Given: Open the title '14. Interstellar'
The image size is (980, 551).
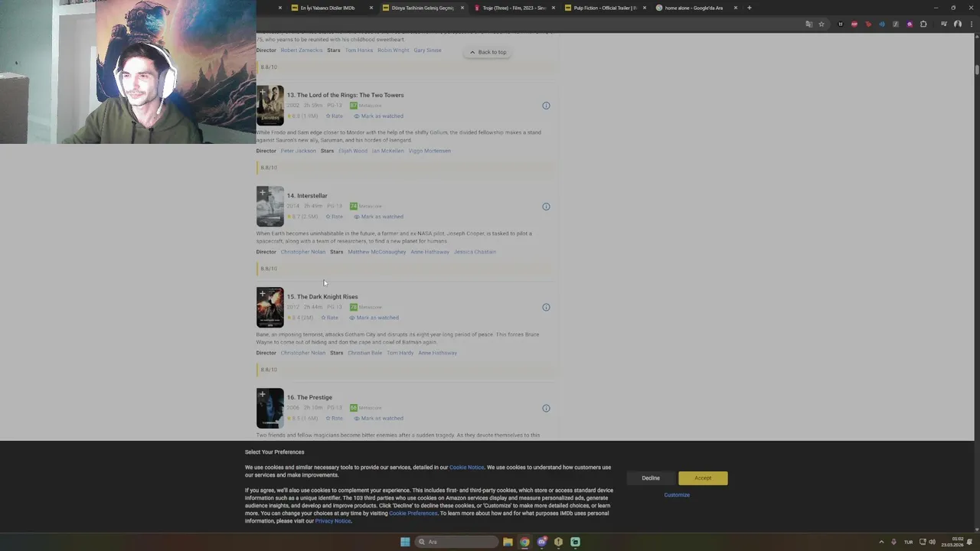Looking at the screenshot, I should click(x=307, y=196).
